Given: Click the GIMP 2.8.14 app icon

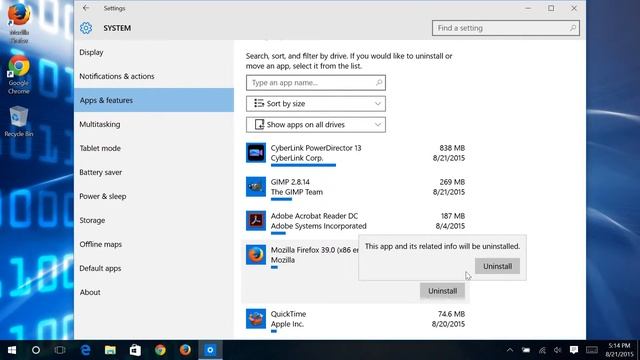Looking at the screenshot, I should click(x=256, y=187).
